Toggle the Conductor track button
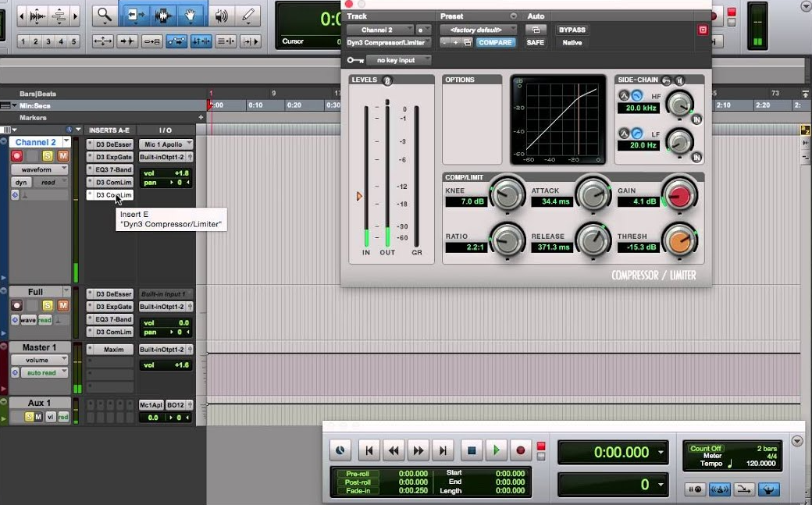Screen dimensions: 812x505 pos(769,489)
